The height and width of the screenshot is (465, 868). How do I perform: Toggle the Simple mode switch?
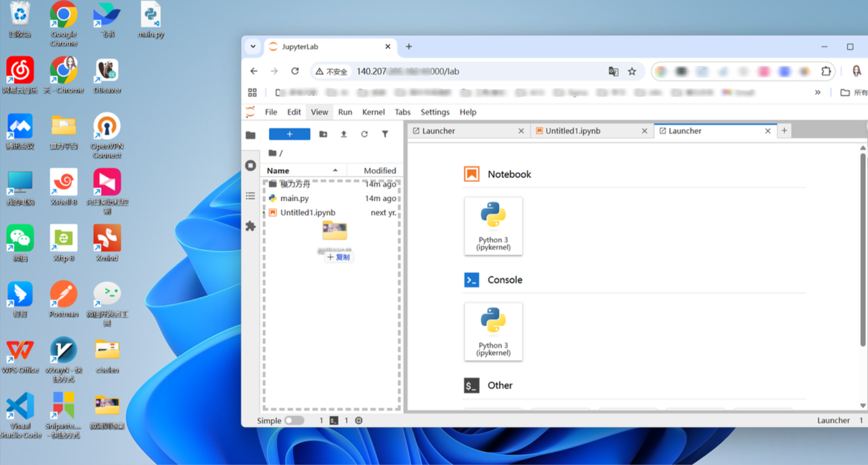tap(294, 421)
